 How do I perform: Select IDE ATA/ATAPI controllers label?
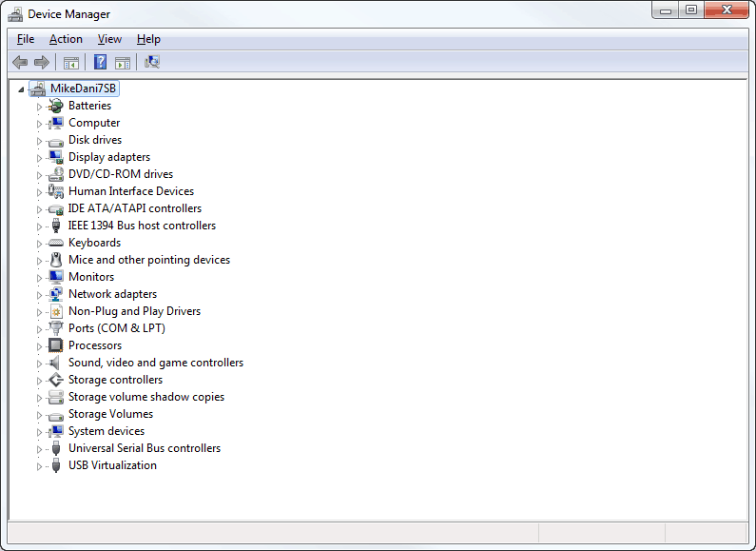[134, 208]
